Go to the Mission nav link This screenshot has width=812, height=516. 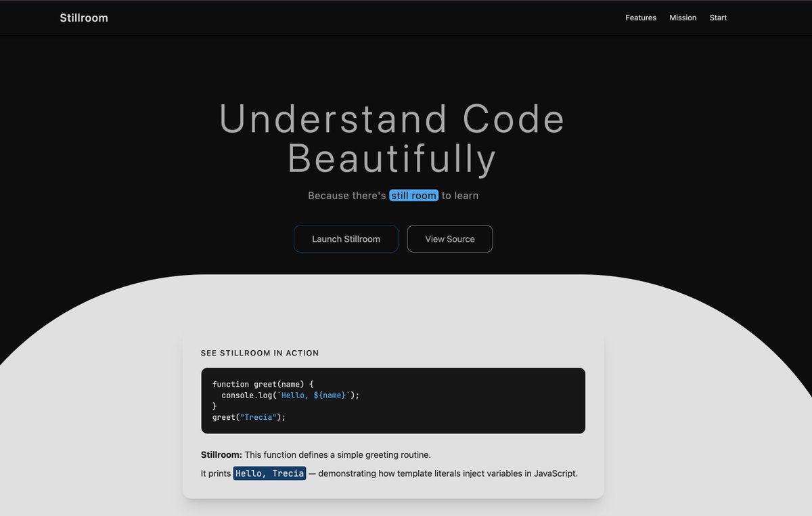(x=683, y=18)
